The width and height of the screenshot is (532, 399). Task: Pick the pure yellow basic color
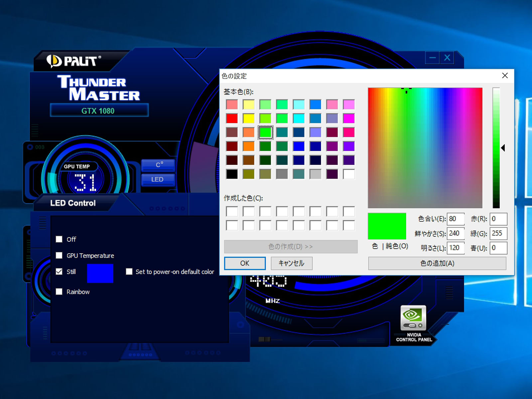point(249,118)
